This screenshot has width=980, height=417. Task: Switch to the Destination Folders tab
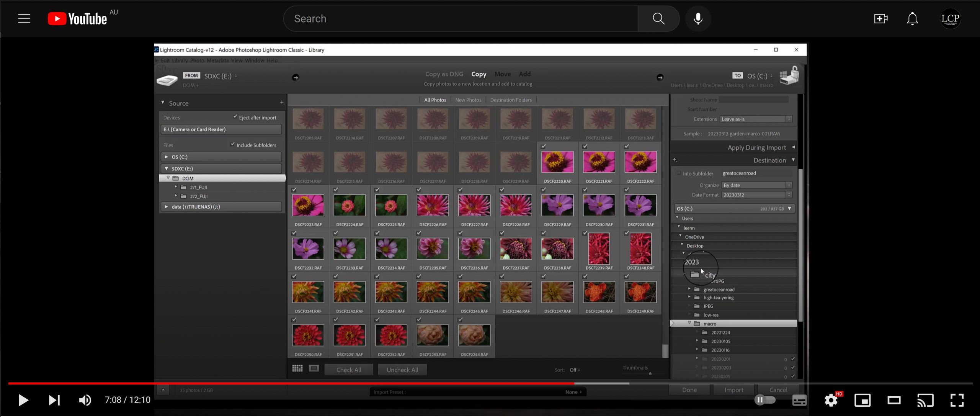(511, 100)
